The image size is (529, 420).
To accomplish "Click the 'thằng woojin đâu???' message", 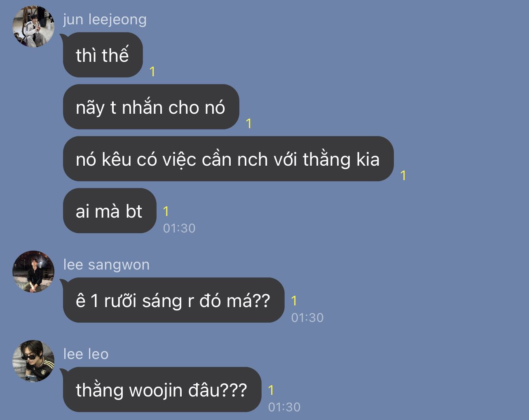I will tap(162, 389).
